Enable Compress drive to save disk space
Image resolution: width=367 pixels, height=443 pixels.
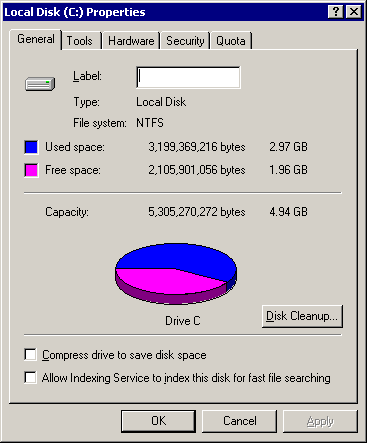(30, 355)
